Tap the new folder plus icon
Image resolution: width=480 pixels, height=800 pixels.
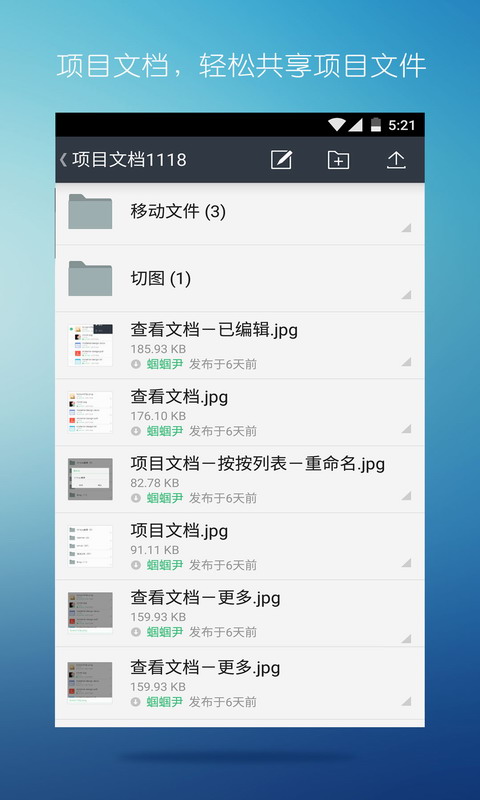click(x=338, y=160)
